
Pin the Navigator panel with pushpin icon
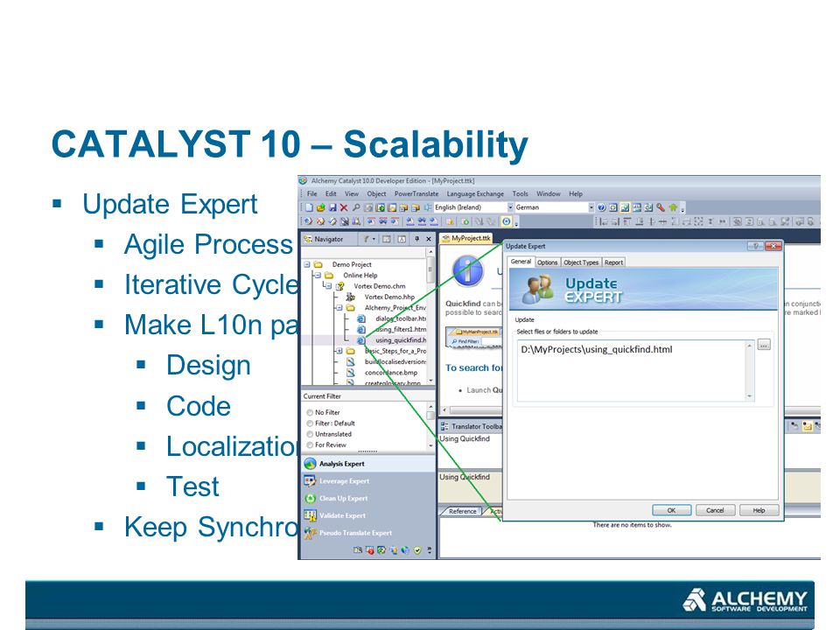[x=416, y=239]
